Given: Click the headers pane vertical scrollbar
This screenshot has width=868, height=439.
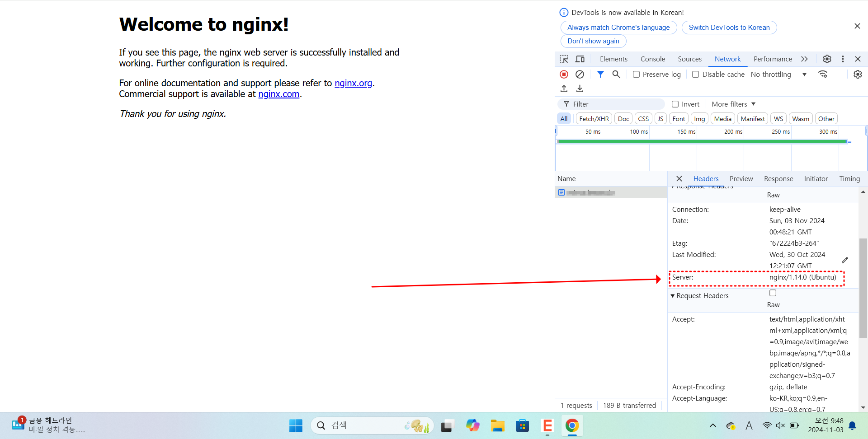Looking at the screenshot, I should pyautogui.click(x=863, y=288).
